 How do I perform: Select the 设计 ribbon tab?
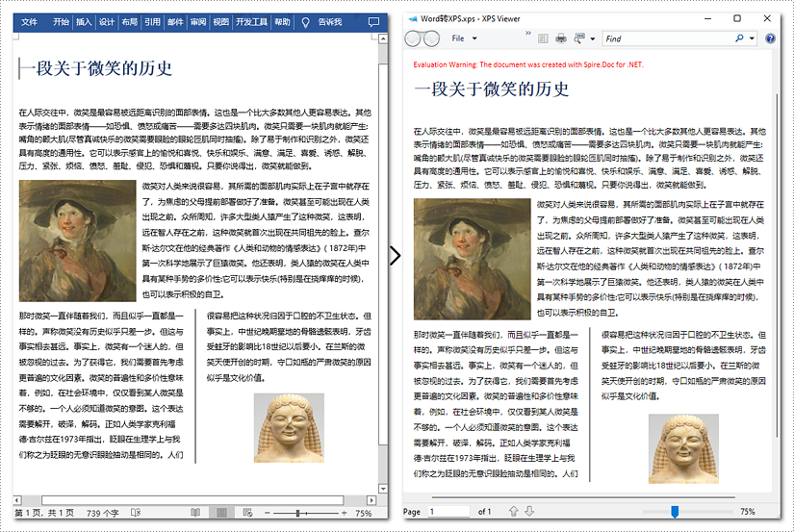tap(106, 22)
